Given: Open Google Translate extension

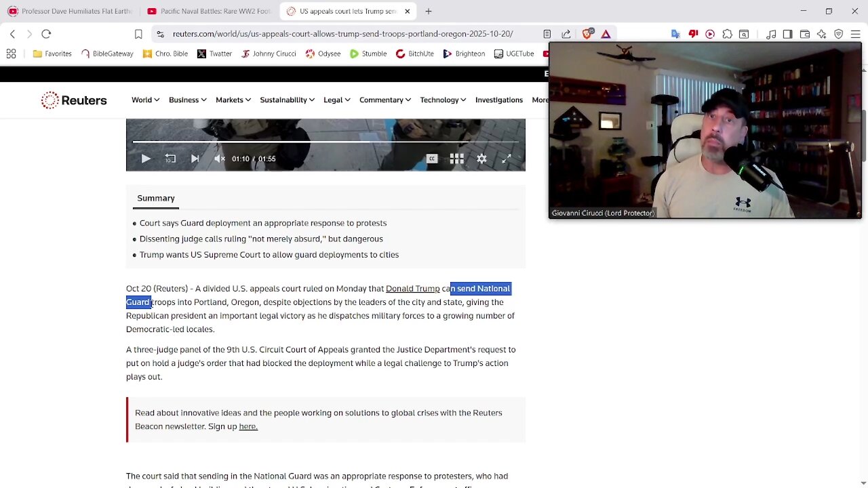Looking at the screenshot, I should 675,34.
